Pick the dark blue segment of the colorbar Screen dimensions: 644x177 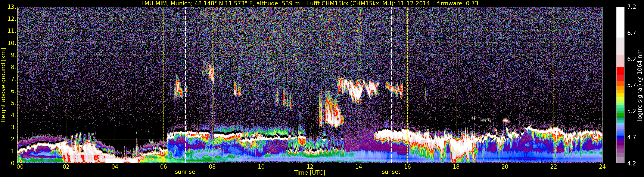pyautogui.click(x=620, y=137)
